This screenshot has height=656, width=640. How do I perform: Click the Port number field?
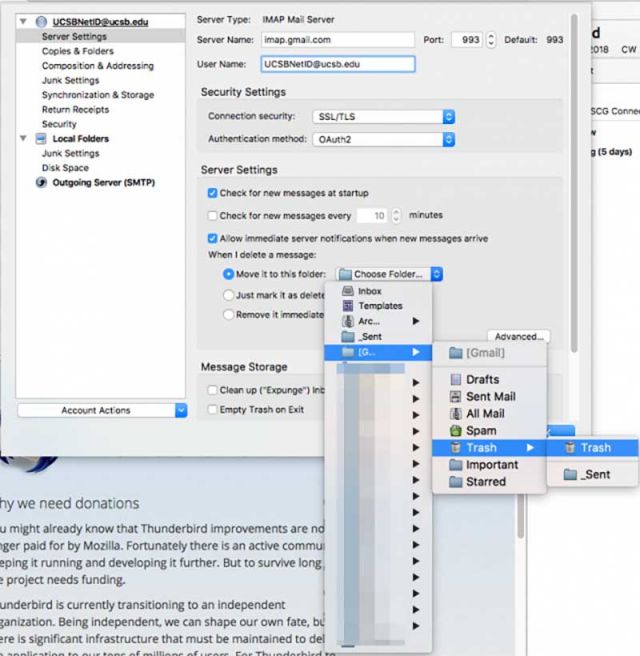(467, 40)
